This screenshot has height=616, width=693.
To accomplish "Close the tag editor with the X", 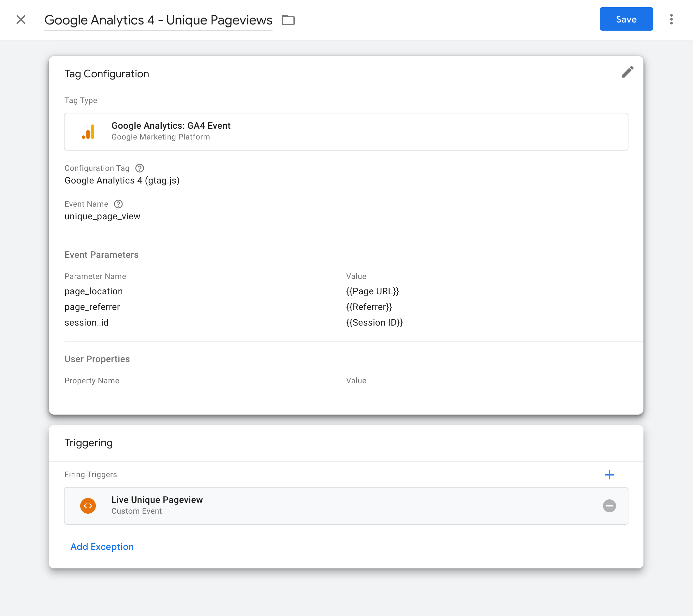I will pos(21,20).
